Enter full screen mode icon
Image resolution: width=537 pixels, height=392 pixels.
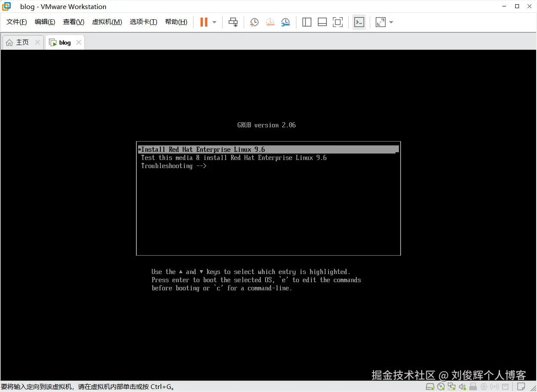point(338,22)
